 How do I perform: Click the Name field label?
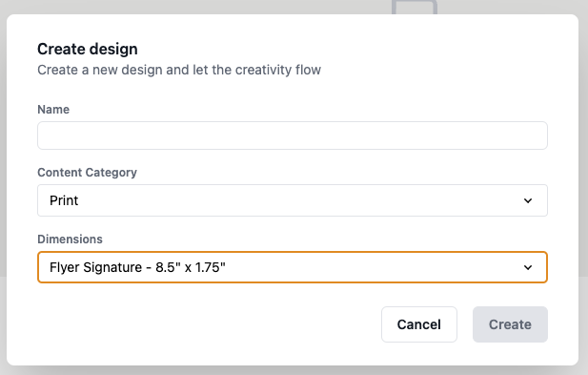pyautogui.click(x=53, y=109)
